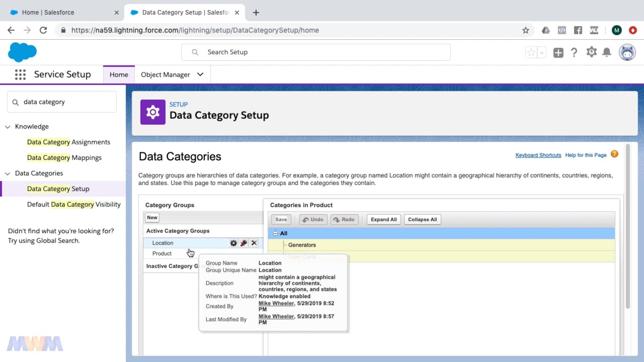Open the Keyboard Shortcuts link
The height and width of the screenshot is (362, 644).
point(538,155)
